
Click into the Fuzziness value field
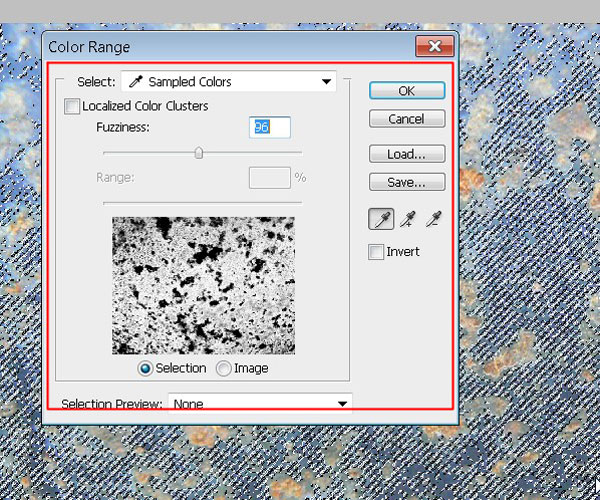(269, 128)
